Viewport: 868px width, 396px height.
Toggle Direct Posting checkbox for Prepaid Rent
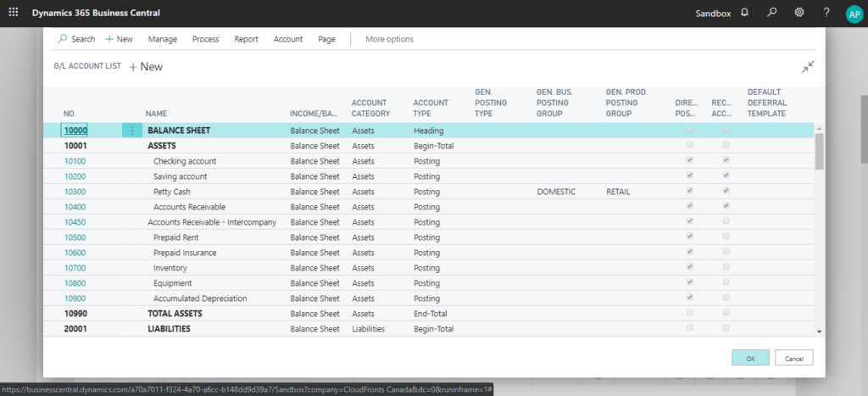coord(690,236)
